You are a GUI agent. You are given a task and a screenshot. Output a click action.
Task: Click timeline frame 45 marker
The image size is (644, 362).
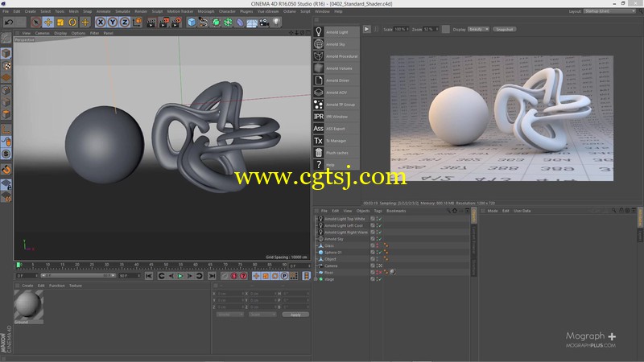[151, 265]
